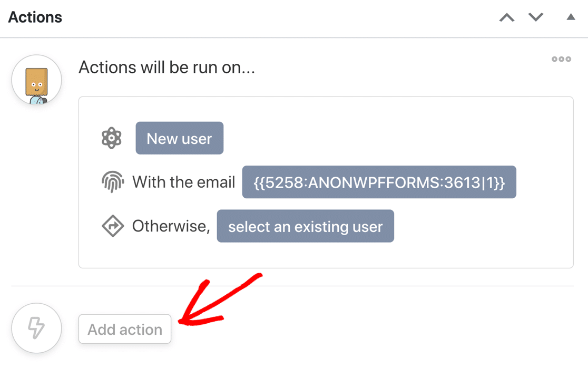The width and height of the screenshot is (588, 367).
Task: Choose select an existing user
Action: click(x=305, y=226)
